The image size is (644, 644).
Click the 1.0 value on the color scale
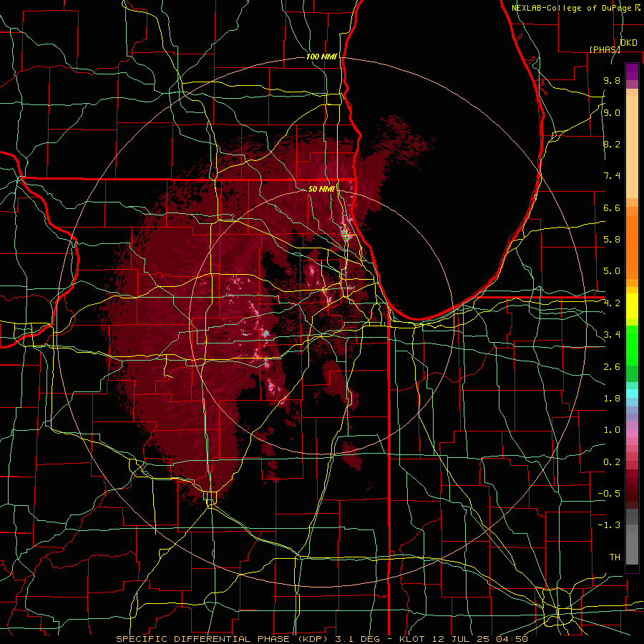pos(612,430)
